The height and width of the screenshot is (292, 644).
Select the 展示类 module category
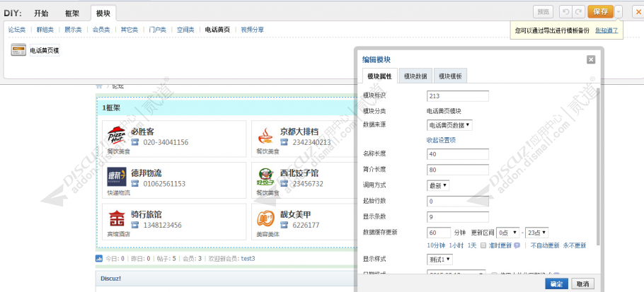[x=73, y=30]
